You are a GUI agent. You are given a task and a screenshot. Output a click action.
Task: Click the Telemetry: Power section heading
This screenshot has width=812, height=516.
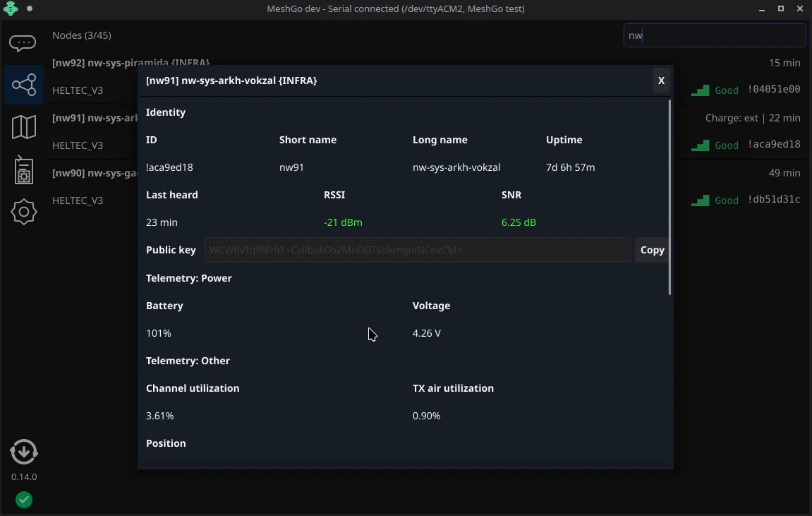189,278
